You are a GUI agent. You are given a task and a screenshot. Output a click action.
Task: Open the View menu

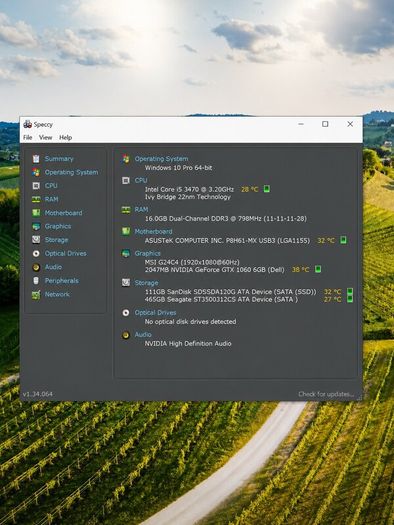[45, 137]
